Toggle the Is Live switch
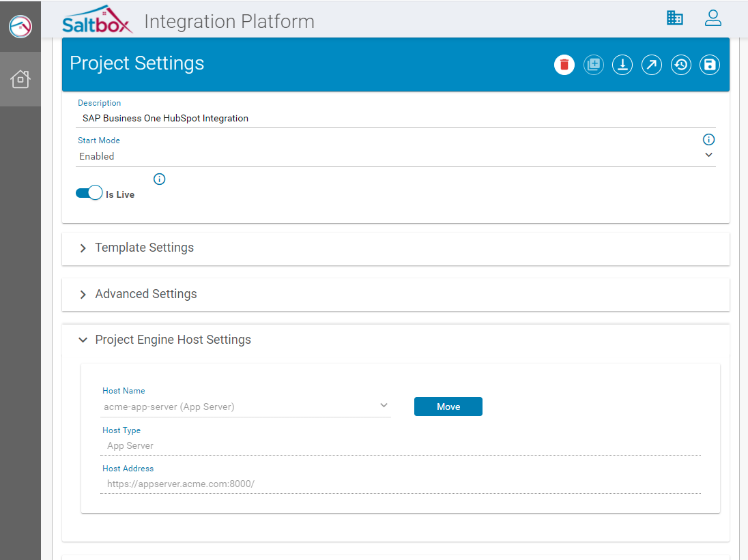 pyautogui.click(x=89, y=193)
